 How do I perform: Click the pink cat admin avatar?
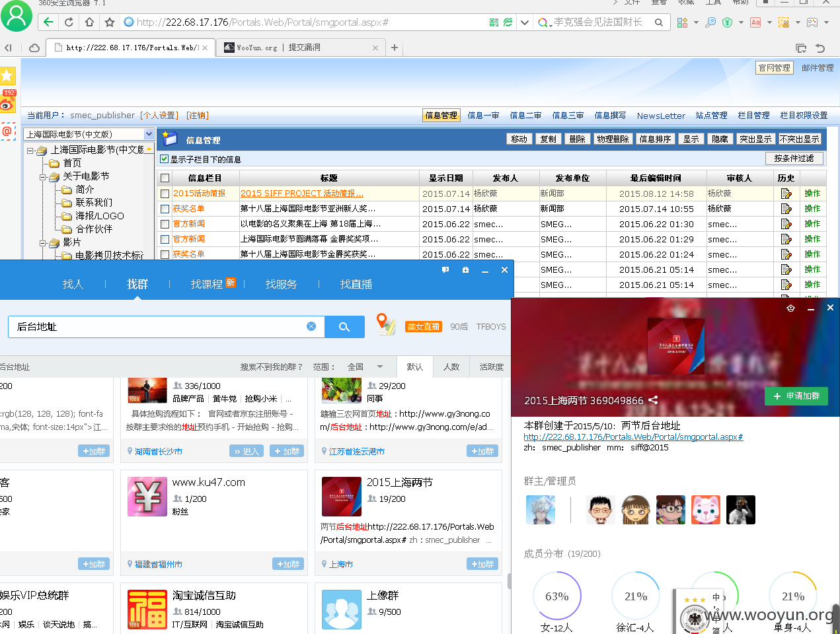pos(706,510)
